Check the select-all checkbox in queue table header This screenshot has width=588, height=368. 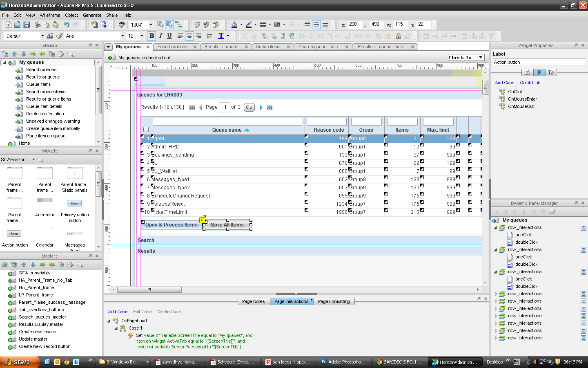pyautogui.click(x=146, y=130)
